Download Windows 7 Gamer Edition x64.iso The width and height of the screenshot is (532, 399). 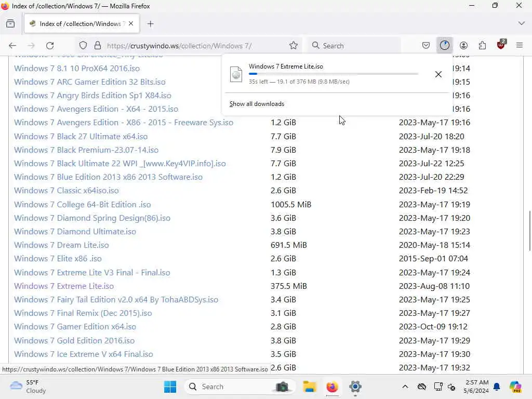pos(75,327)
